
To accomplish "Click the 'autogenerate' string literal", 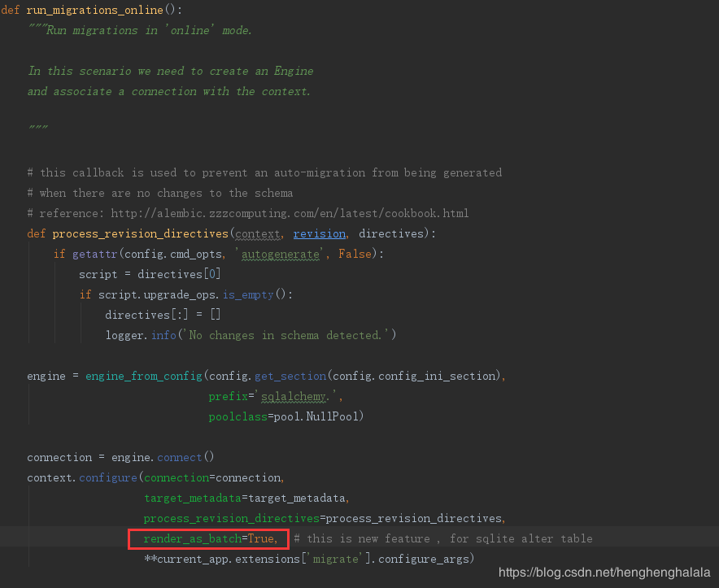I will 280,254.
